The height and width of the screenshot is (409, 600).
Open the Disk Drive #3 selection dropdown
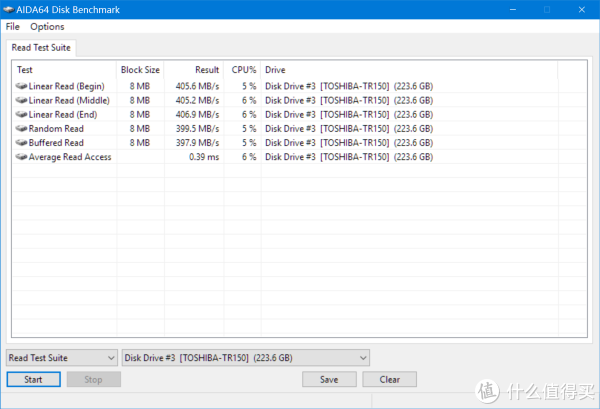pos(246,358)
